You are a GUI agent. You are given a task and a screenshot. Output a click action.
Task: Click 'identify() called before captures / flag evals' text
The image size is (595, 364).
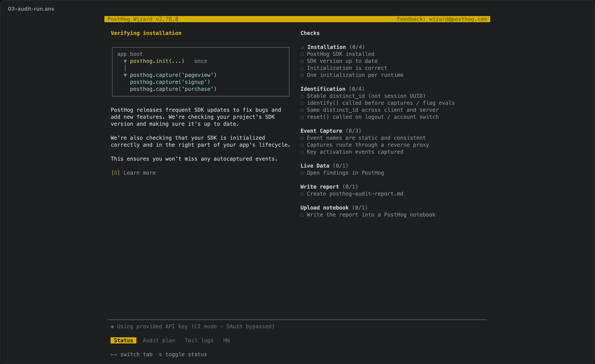tap(381, 103)
